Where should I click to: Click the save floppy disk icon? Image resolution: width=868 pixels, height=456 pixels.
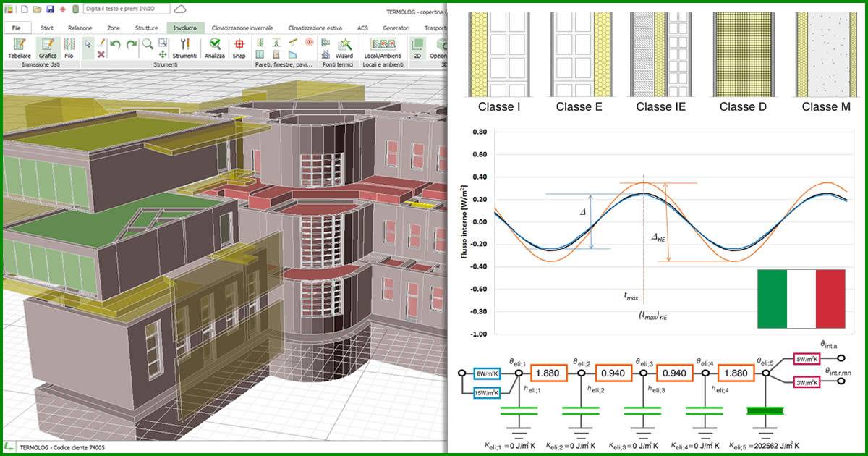[50, 9]
